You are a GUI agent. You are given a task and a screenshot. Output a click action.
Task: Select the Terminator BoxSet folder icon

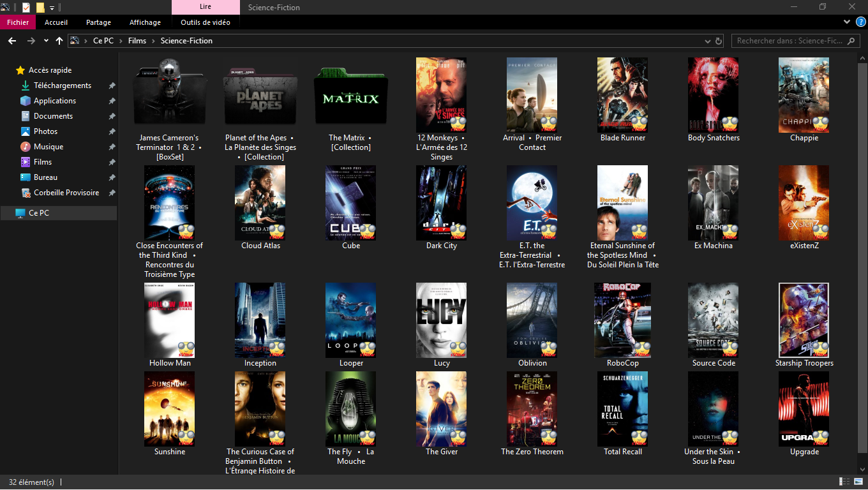[169, 92]
